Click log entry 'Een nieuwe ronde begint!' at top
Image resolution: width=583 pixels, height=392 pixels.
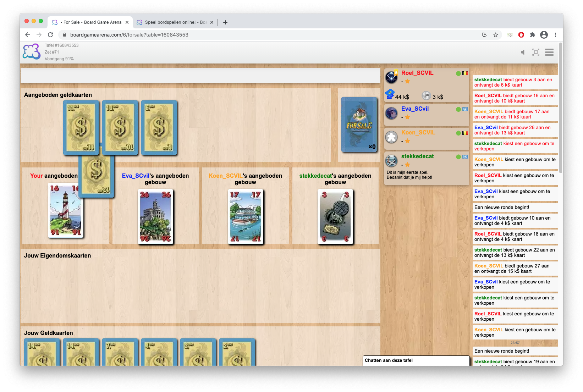tap(515, 208)
